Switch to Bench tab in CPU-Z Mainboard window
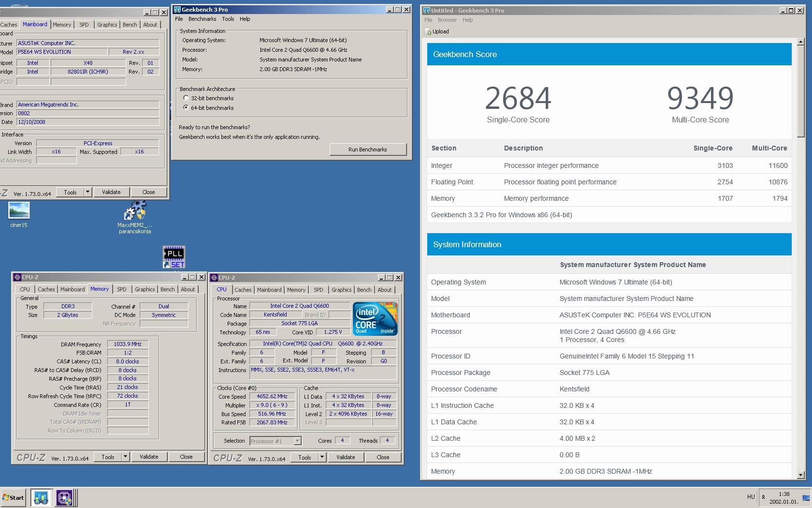This screenshot has height=508, width=812. (x=130, y=25)
